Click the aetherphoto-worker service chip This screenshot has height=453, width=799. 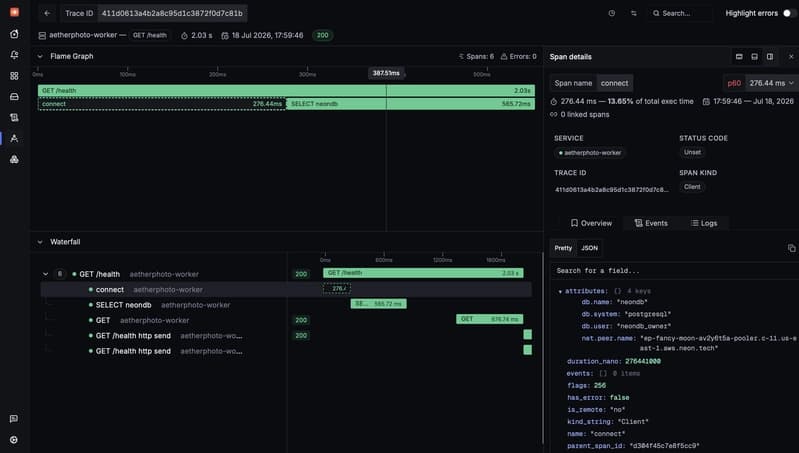[590, 153]
